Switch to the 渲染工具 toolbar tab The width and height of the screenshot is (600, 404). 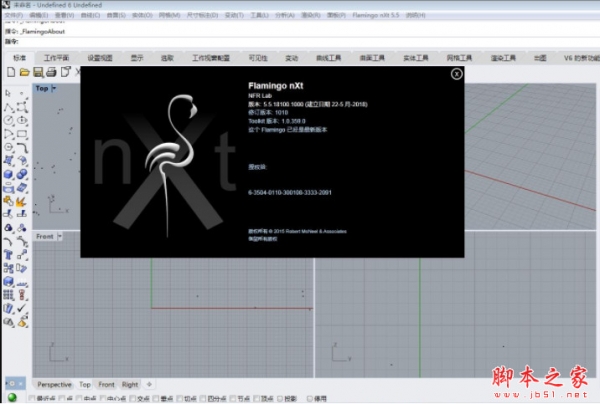click(503, 58)
